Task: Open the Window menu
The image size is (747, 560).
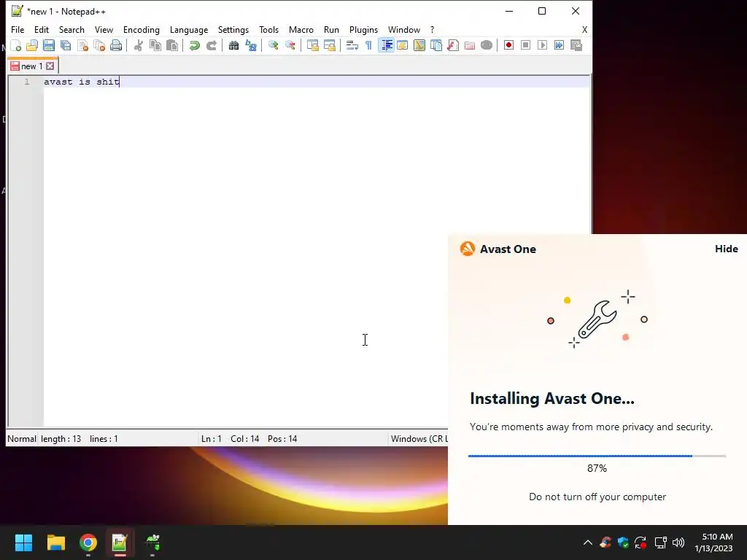Action: (x=404, y=29)
